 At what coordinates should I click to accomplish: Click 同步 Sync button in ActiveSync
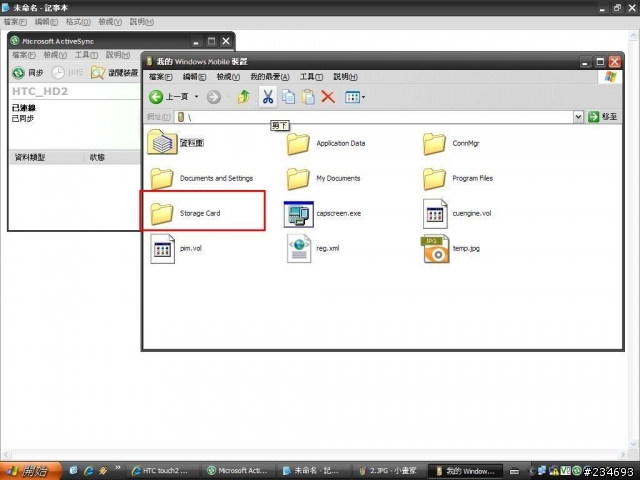[x=28, y=73]
